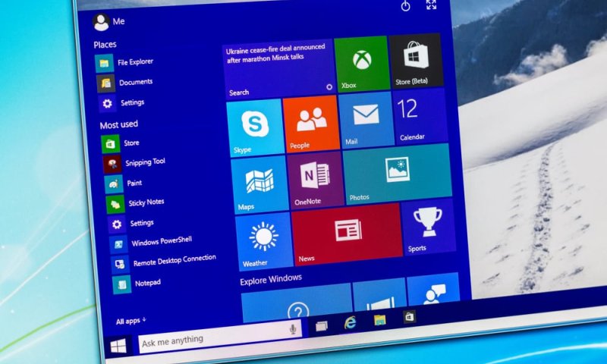The image size is (607, 364).
Task: Launch the Maps tile
Action: coord(259,184)
